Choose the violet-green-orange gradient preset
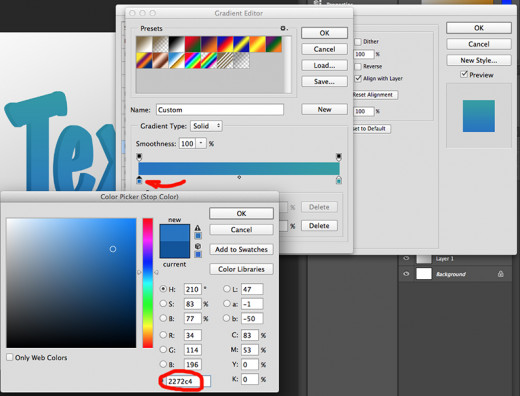The image size is (520, 396). 274,44
